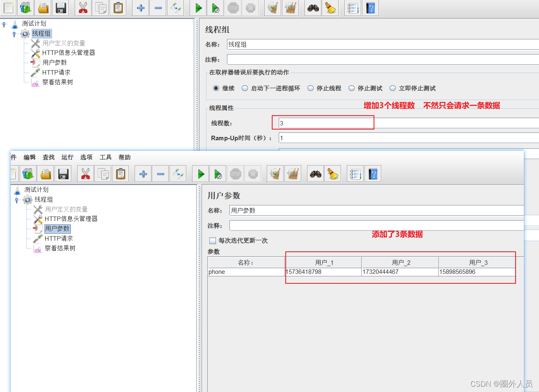Collapse the 线程组 node in lower window tree

tap(17, 200)
